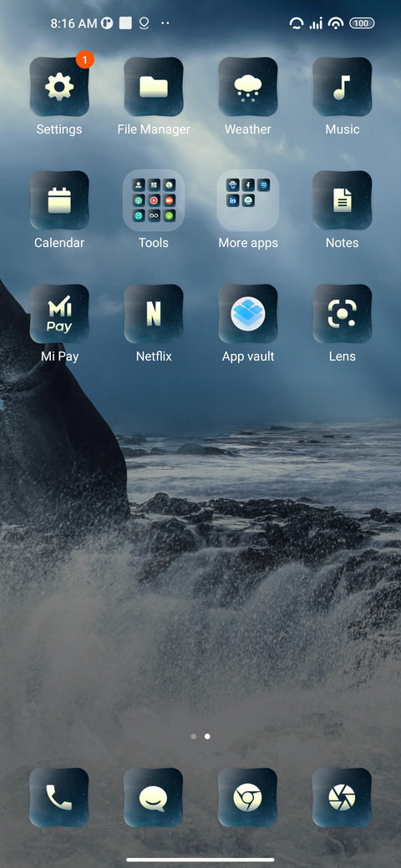Tap the Music label
Viewport: 401px width, 868px height.
coord(343,129)
